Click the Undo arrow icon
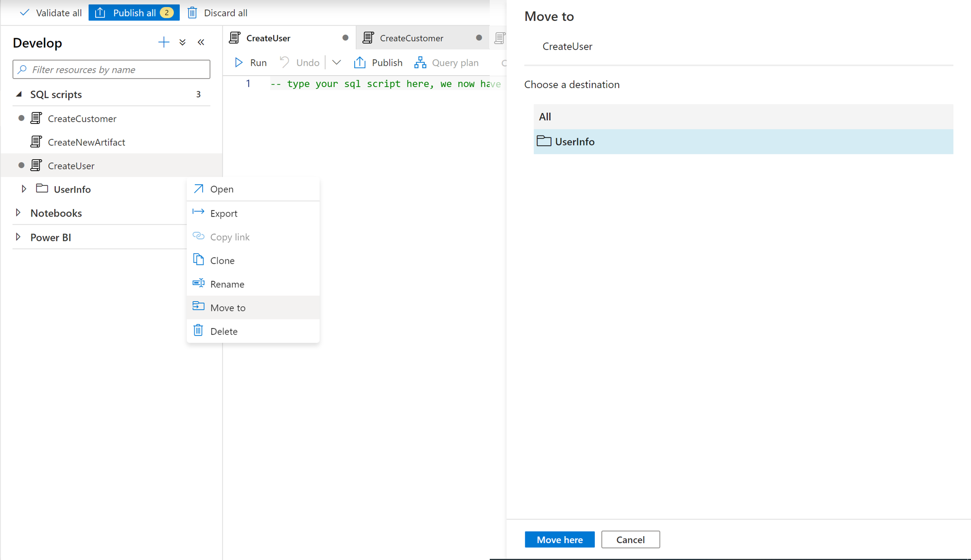Screen dimensions: 971x560 [284, 63]
